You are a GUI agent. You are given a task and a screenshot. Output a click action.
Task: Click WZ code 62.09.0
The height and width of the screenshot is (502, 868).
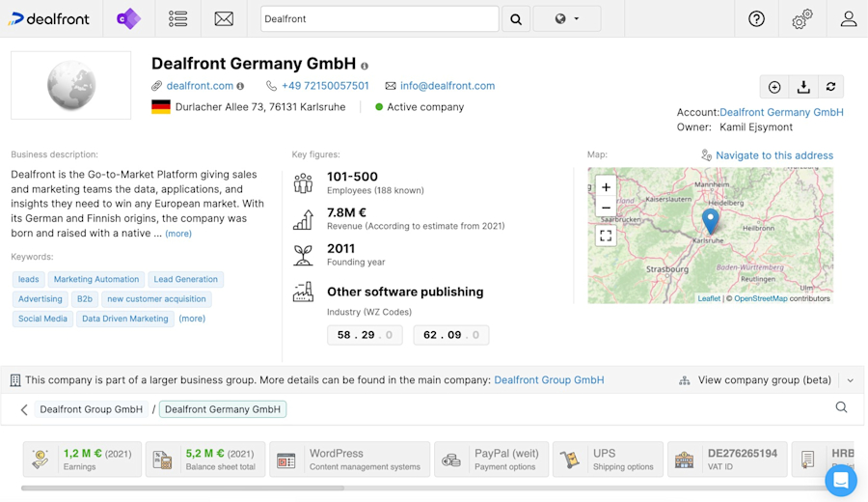pyautogui.click(x=451, y=335)
